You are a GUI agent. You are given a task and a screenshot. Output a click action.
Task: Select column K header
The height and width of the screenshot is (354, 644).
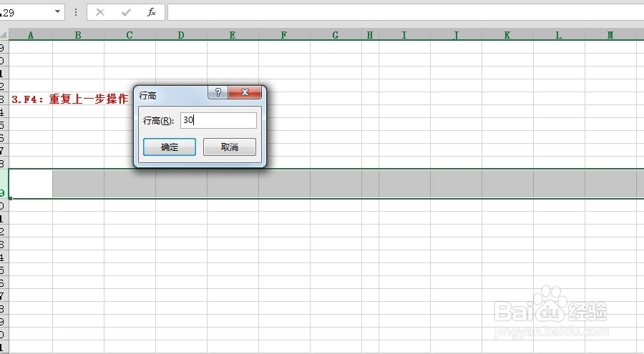point(507,35)
